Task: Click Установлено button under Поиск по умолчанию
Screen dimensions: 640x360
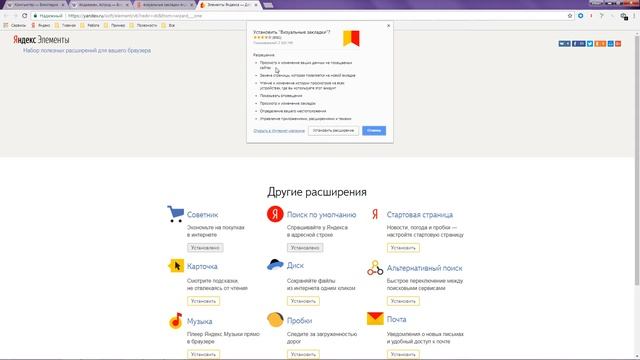Action: 305,248
